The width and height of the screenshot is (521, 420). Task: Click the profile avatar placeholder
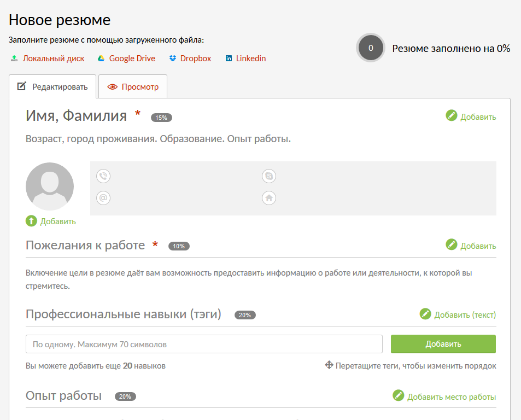pos(50,186)
